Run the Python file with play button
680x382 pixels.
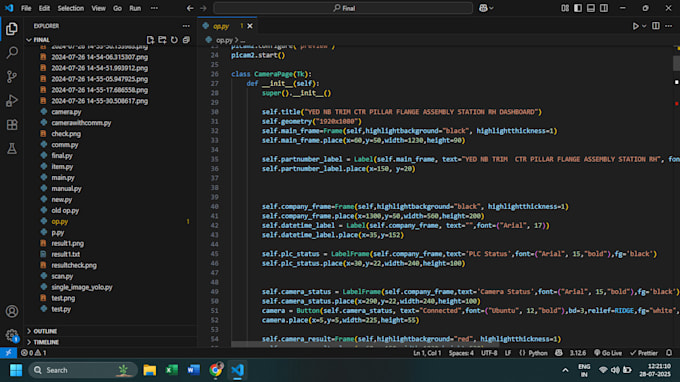click(635, 26)
